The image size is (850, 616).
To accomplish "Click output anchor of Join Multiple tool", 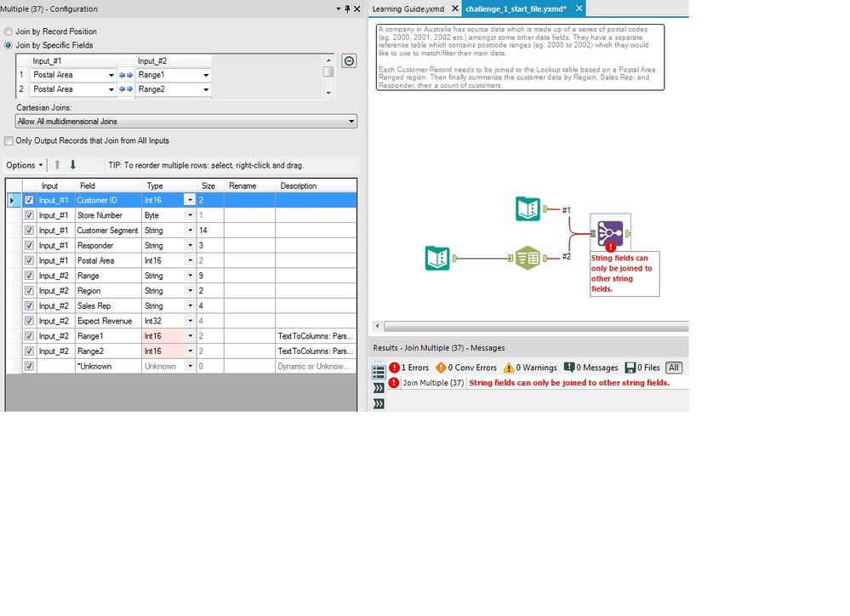I will (628, 234).
